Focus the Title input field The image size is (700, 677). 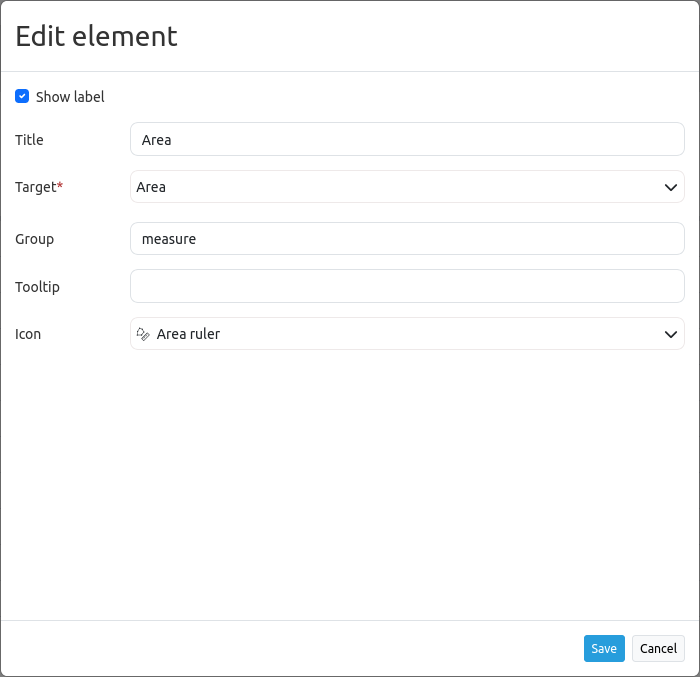tap(407, 140)
